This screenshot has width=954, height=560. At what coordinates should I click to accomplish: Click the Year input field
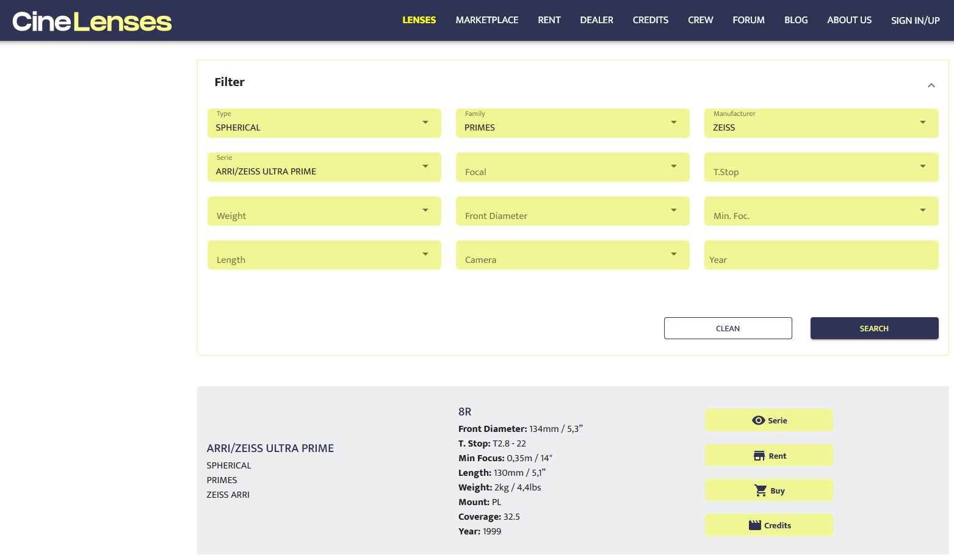(821, 255)
